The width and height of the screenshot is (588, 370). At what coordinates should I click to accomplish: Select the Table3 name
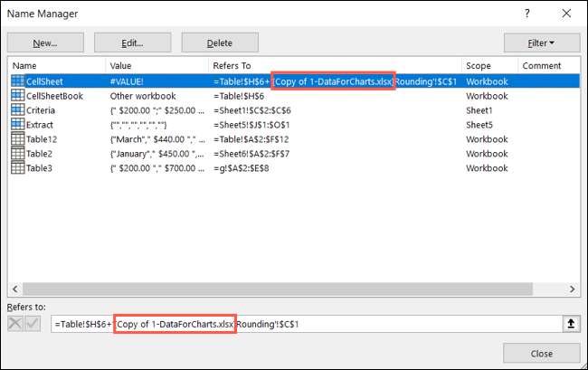click(x=39, y=168)
